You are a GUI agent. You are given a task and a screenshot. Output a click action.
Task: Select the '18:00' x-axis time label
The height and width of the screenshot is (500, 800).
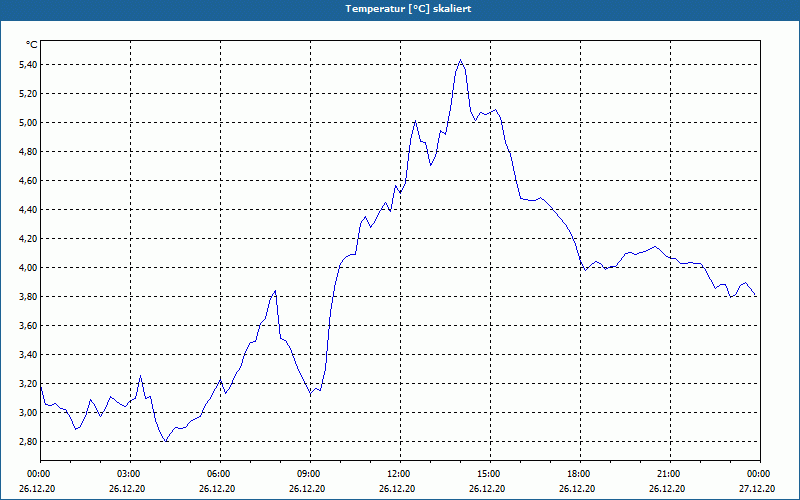(581, 474)
